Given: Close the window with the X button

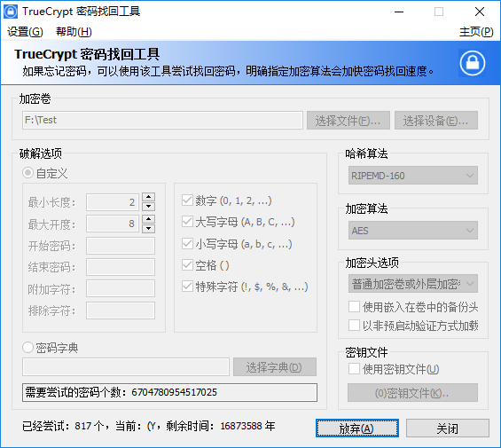Looking at the screenshot, I should pos(480,12).
